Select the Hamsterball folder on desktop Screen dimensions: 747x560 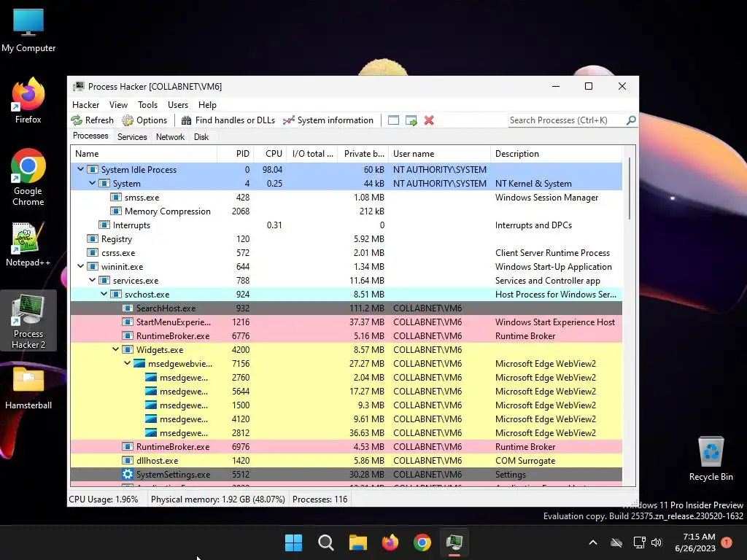point(28,388)
